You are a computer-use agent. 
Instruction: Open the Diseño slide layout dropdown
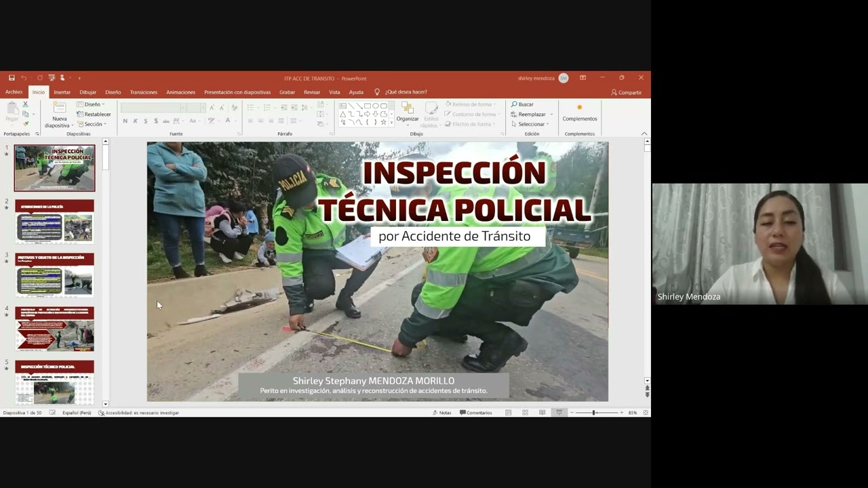pyautogui.click(x=91, y=104)
